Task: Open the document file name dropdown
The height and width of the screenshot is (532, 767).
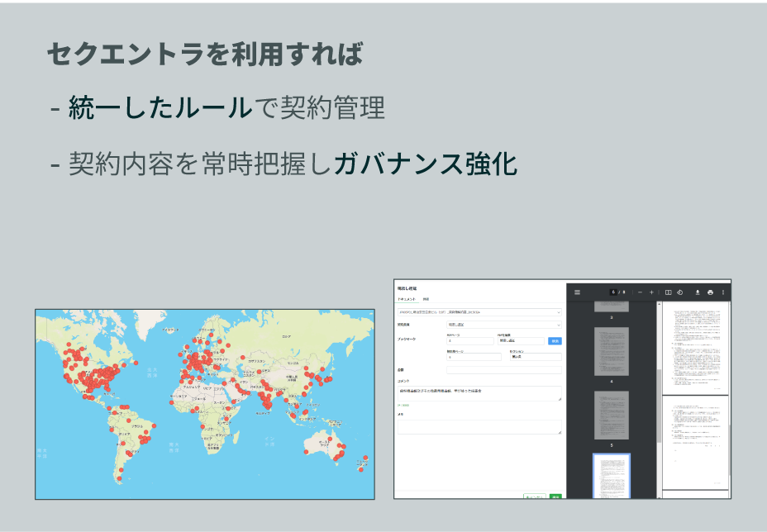Action: 479,312
